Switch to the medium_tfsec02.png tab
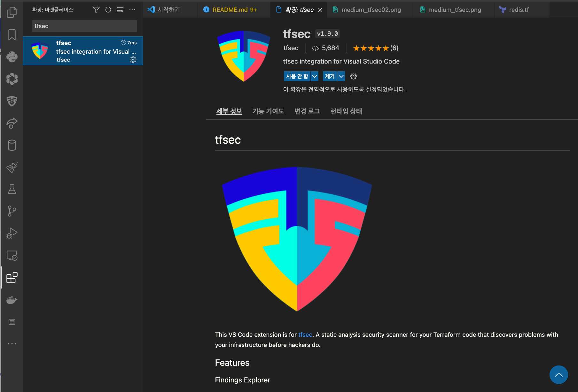This screenshot has height=392, width=578. (371, 10)
